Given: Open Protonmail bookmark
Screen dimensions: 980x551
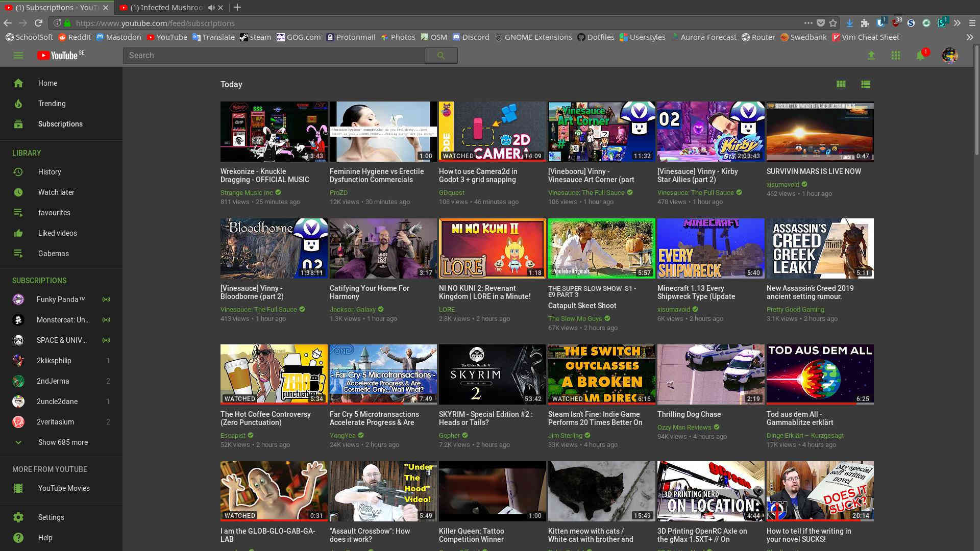Looking at the screenshot, I should (x=351, y=37).
